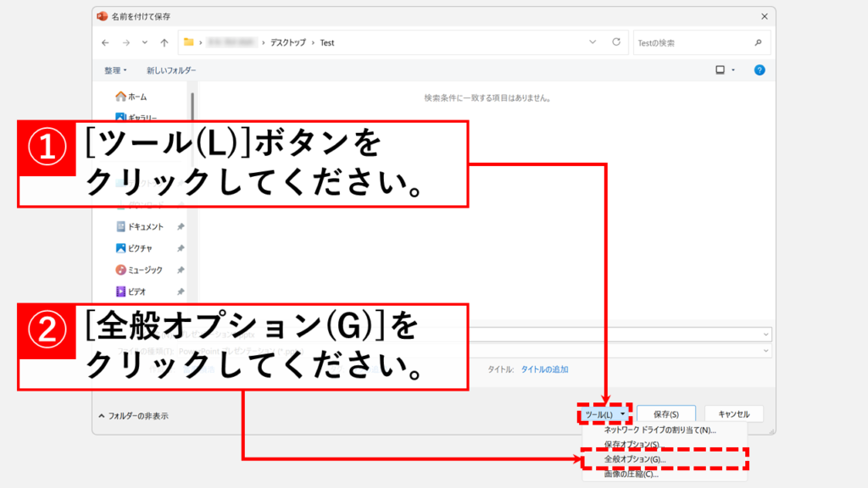Image resolution: width=868 pixels, height=488 pixels.
Task: Click the ツール(L) dropdown button
Action: tap(604, 414)
